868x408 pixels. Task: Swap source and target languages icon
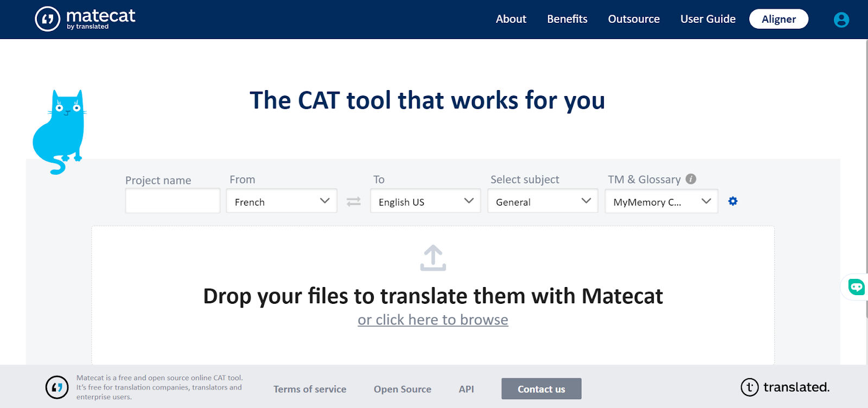point(354,201)
